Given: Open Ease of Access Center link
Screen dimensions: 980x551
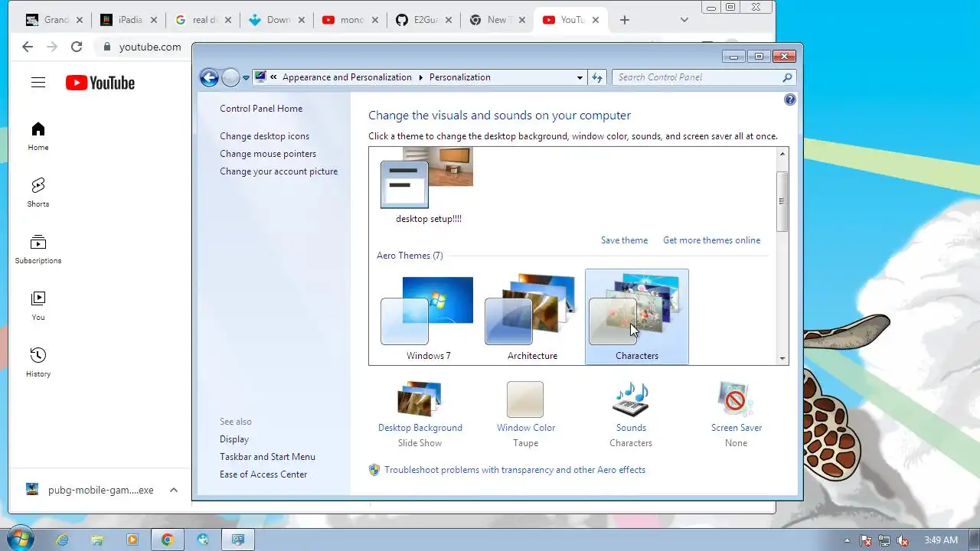Looking at the screenshot, I should 263,474.
